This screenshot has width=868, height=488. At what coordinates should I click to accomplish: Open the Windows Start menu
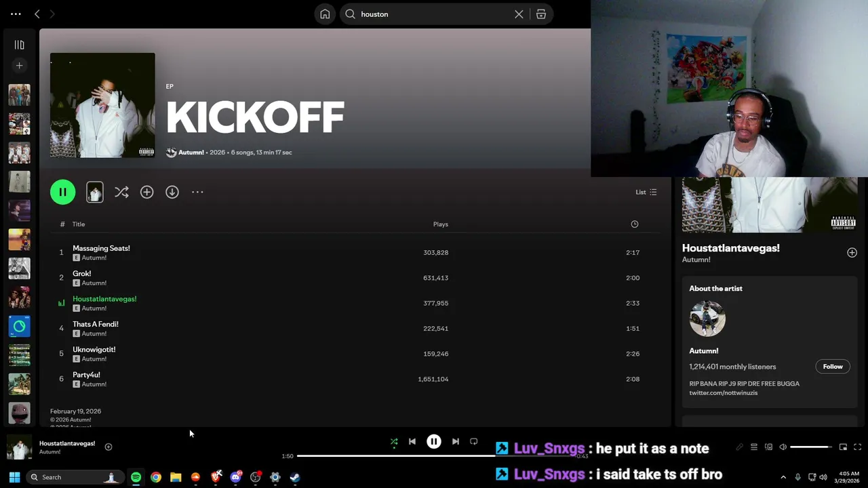coord(14,477)
